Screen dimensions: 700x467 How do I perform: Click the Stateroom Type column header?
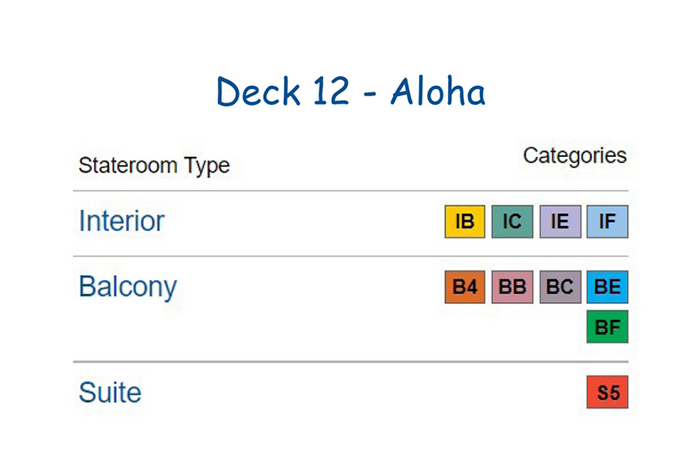[x=154, y=166]
